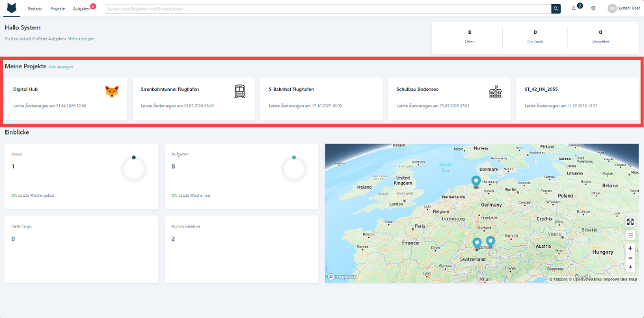This screenshot has width=644, height=318.
Task: Click the Aufgaben donut progress ring
Action: (x=294, y=169)
